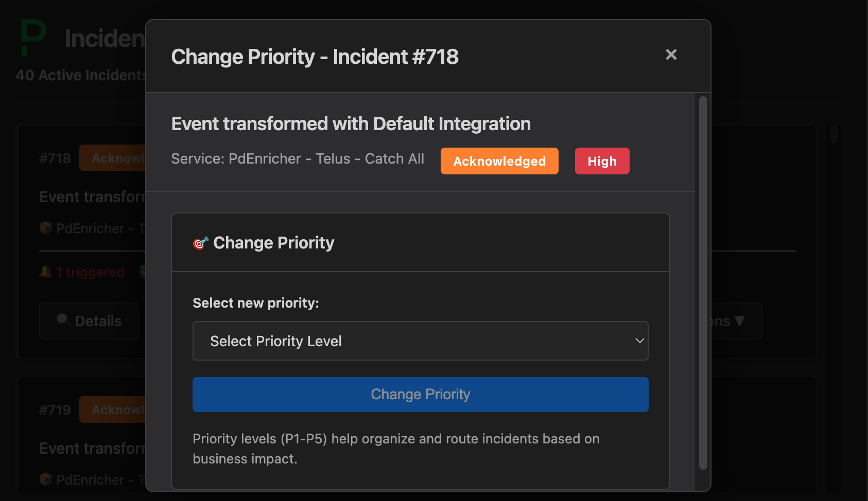
Task: Open Details for incident #718
Action: click(x=89, y=320)
